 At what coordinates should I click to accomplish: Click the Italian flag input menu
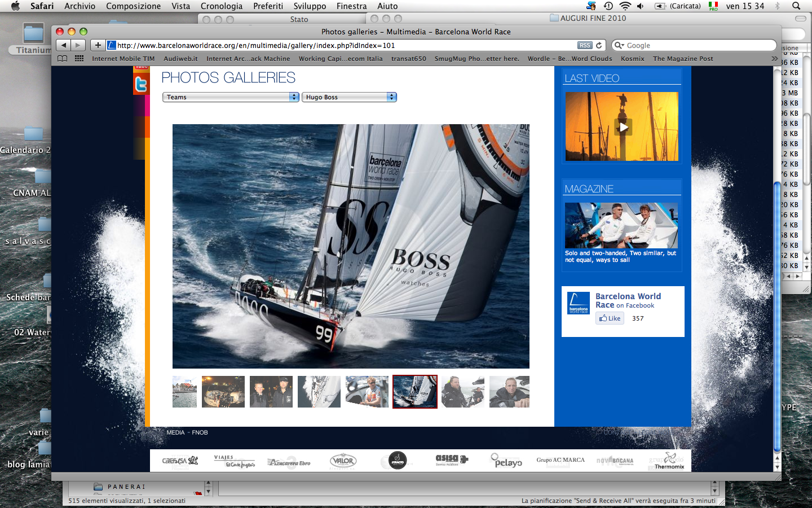point(713,6)
